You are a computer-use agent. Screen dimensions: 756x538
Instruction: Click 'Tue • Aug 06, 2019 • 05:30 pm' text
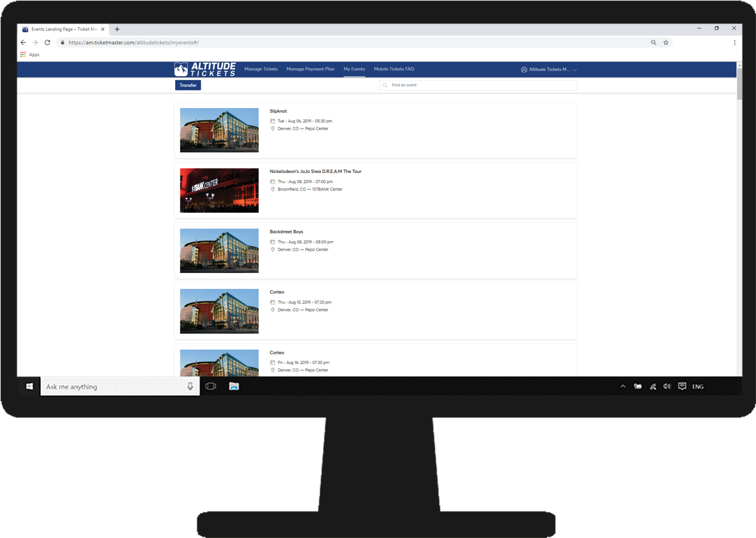point(305,121)
